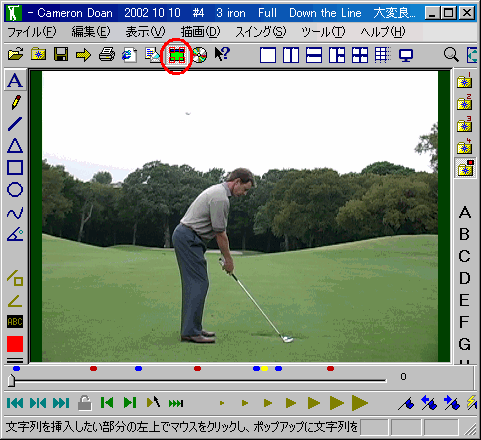This screenshot has height=440, width=481.
Task: Click the teal converging-arrows (⏵|⏴) button
Action: coord(38,403)
